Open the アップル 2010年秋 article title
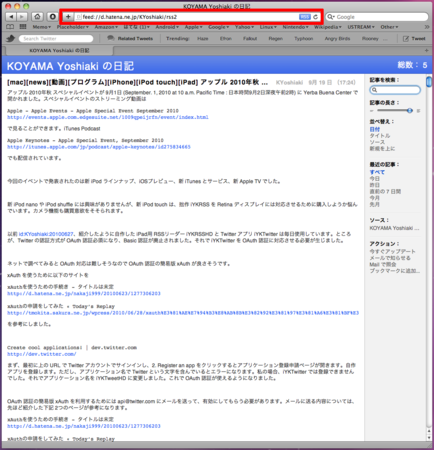 (137, 82)
